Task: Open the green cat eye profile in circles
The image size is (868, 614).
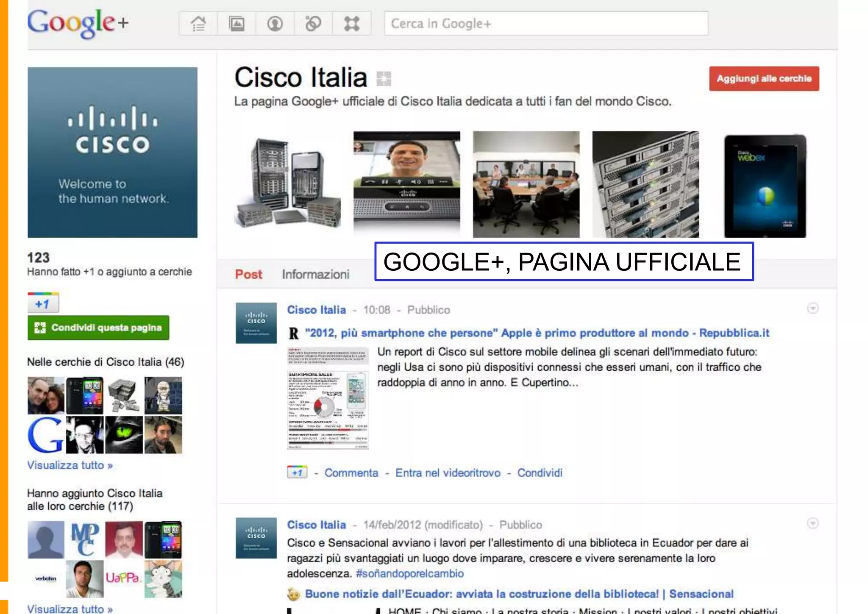Action: [x=124, y=435]
